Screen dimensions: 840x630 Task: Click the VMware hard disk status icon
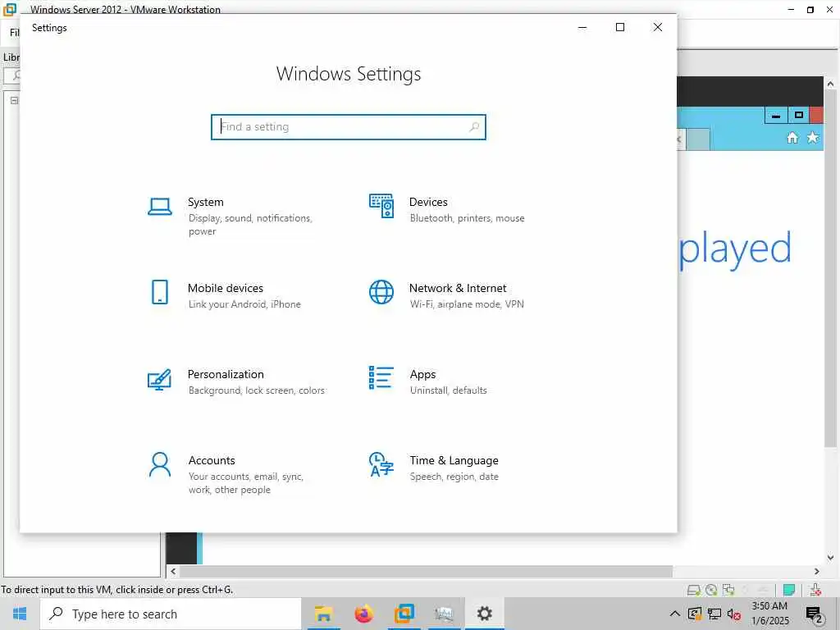click(x=694, y=590)
